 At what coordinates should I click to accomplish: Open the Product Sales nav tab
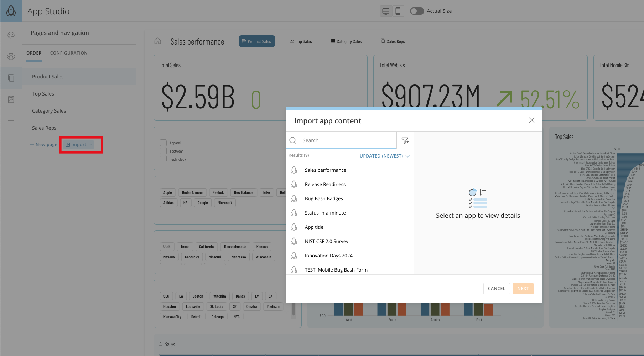[x=257, y=41]
